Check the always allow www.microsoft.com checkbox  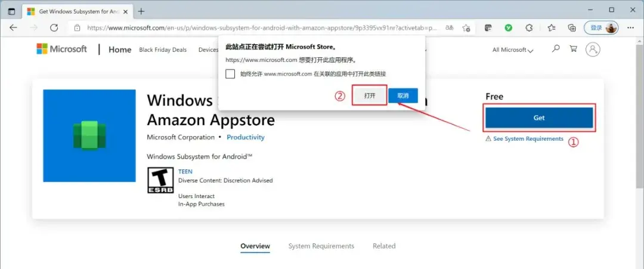click(x=230, y=74)
